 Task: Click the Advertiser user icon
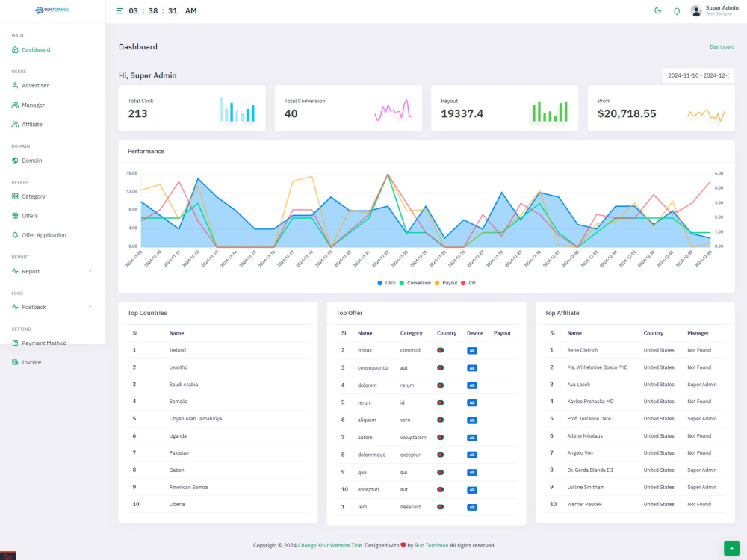15,86
